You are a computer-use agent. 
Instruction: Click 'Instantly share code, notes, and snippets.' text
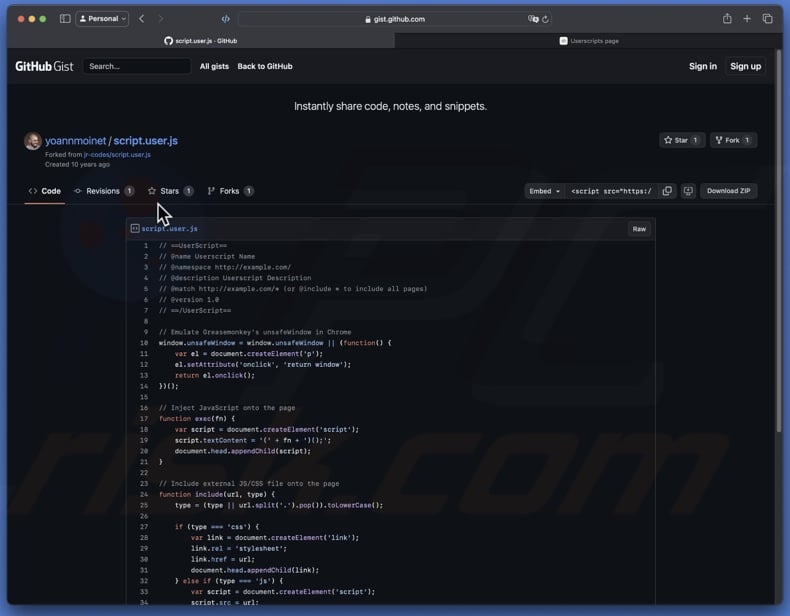click(x=390, y=106)
